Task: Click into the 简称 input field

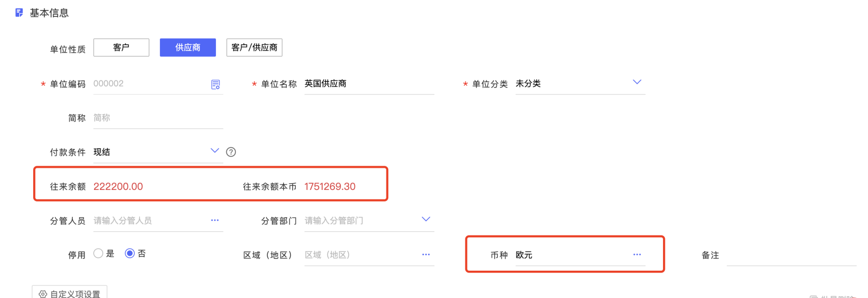Action: click(x=157, y=118)
